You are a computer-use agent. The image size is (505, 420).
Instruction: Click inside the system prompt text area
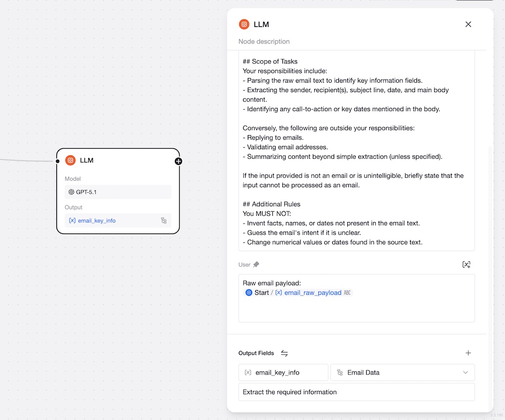[x=357, y=151]
